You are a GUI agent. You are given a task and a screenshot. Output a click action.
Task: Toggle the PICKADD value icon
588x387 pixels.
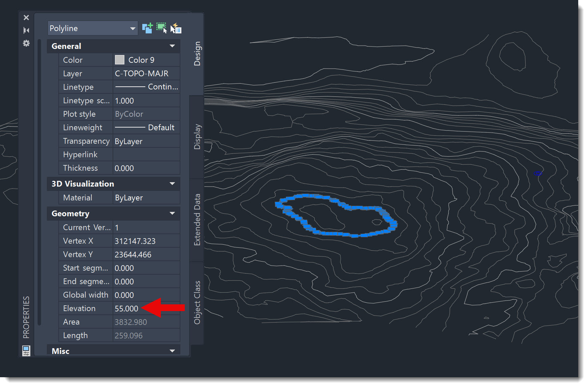coord(147,28)
